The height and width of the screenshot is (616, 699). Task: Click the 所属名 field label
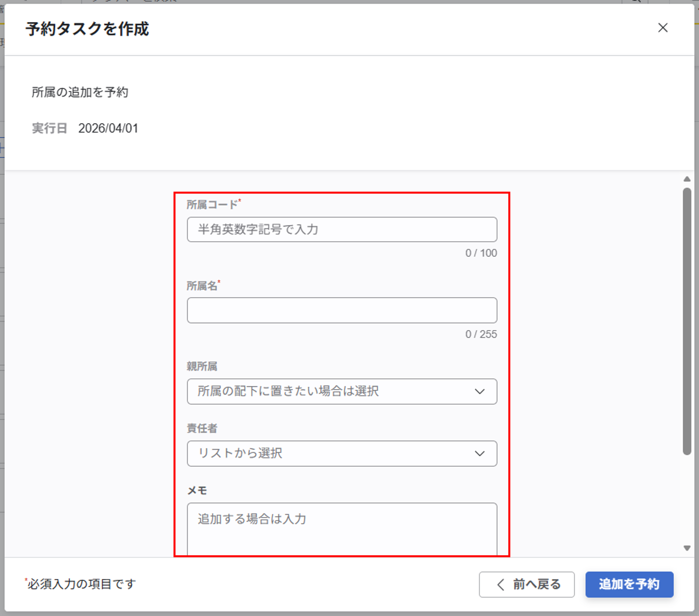(x=202, y=286)
